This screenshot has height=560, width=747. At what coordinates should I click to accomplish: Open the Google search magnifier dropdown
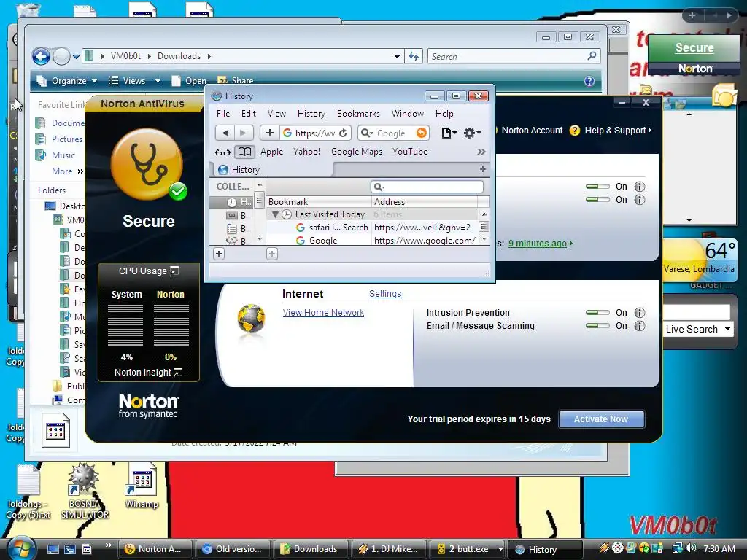[366, 133]
